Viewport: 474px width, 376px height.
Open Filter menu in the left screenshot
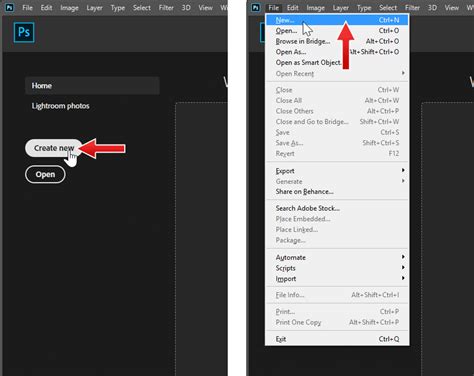166,7
